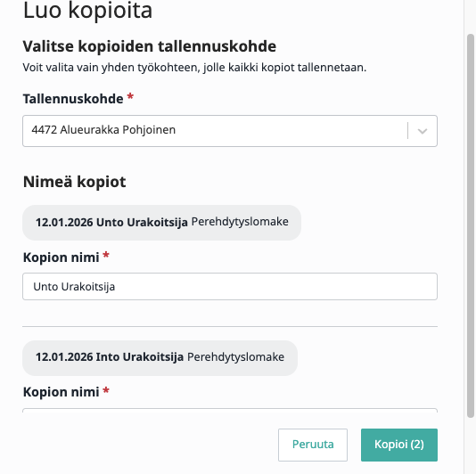The width and height of the screenshot is (476, 474).
Task: Grab the vertical scrollbar thumb
Action: point(471,225)
